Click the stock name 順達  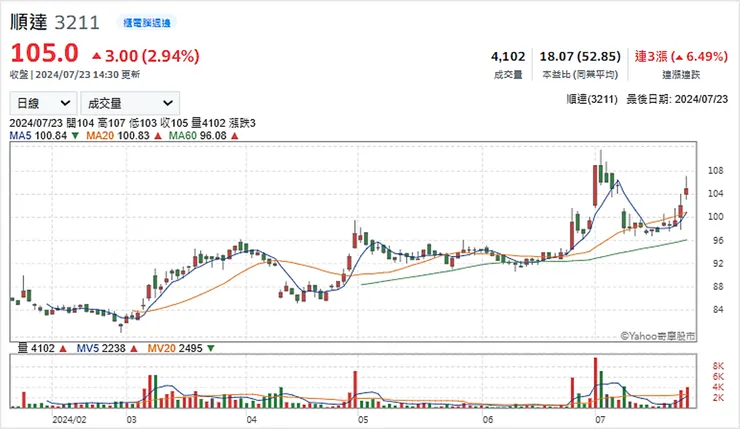click(x=29, y=22)
